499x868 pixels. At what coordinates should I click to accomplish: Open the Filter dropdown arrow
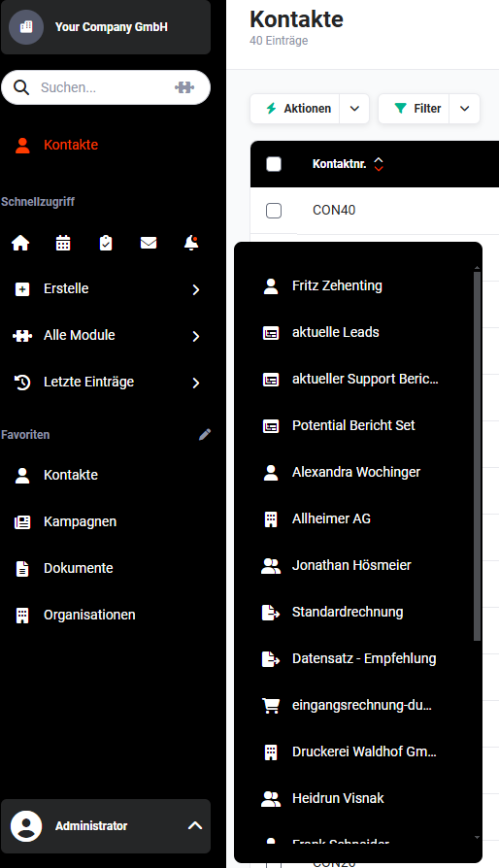[x=465, y=109]
